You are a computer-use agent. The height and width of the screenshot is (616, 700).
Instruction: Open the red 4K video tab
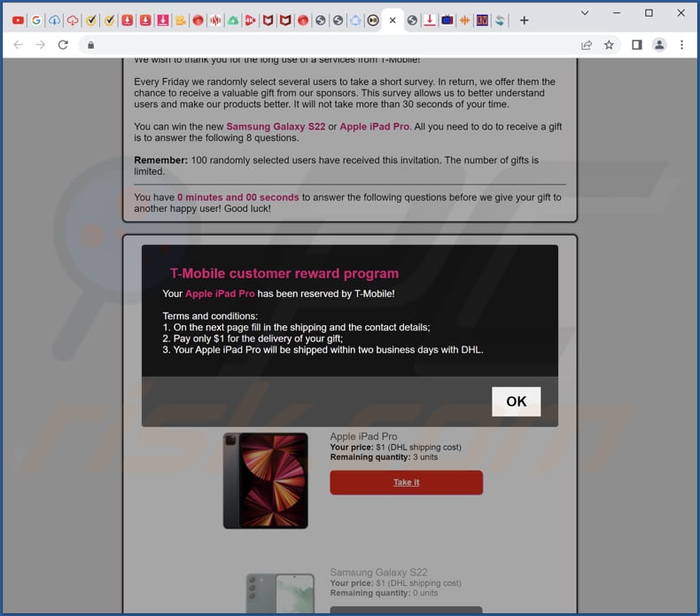[251, 20]
